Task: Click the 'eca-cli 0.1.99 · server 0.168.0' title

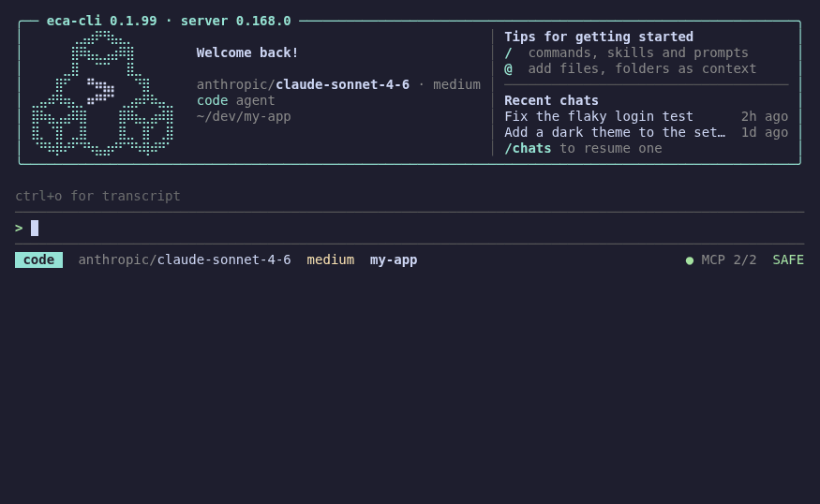Action: 169,21
